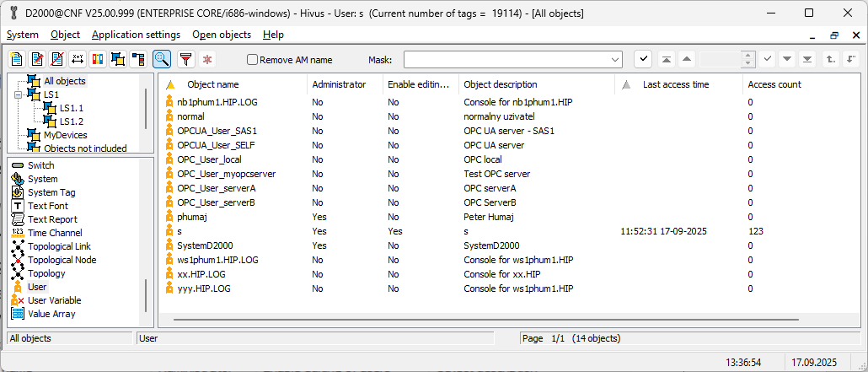
Task: Open the Application settings menu
Action: click(136, 35)
